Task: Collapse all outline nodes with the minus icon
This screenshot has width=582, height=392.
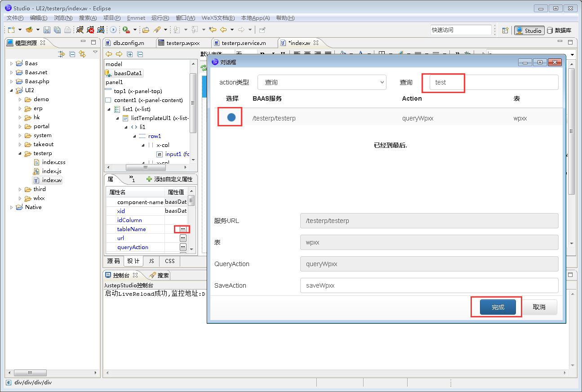Action: click(140, 53)
